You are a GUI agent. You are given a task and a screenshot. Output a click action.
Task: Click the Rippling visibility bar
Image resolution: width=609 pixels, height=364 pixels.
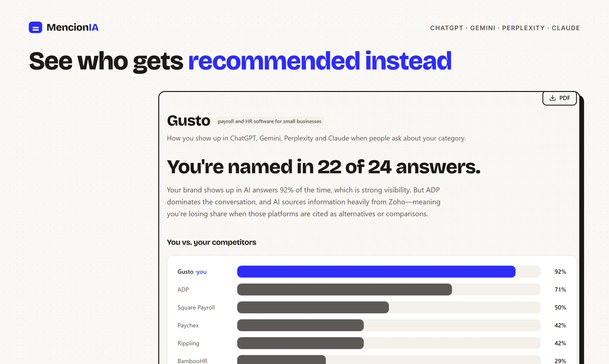pyautogui.click(x=389, y=343)
